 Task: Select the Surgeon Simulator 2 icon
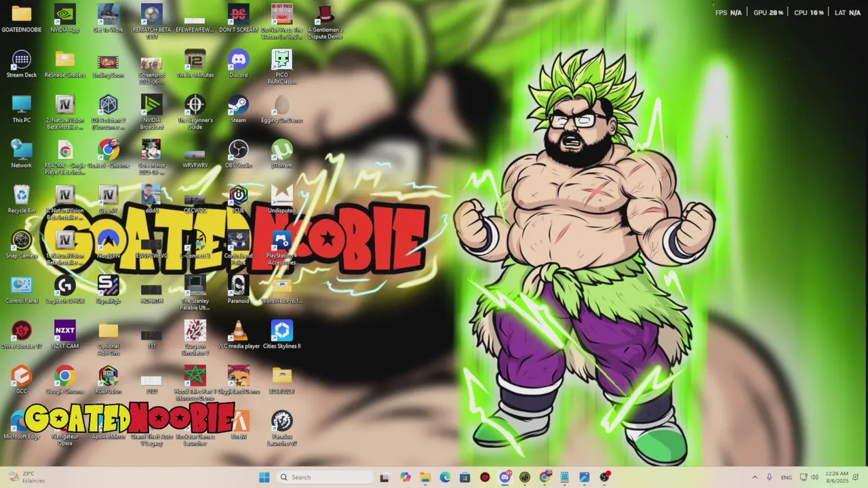pyautogui.click(x=195, y=338)
